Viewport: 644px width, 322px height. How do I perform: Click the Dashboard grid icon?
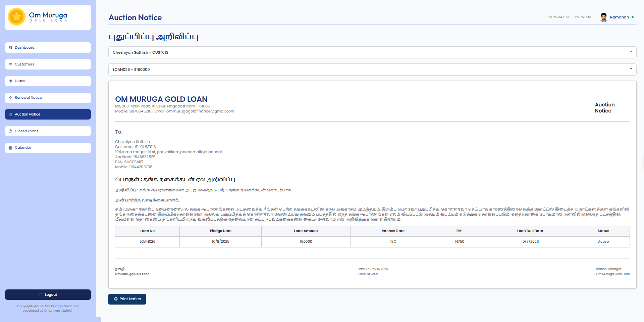10,48
